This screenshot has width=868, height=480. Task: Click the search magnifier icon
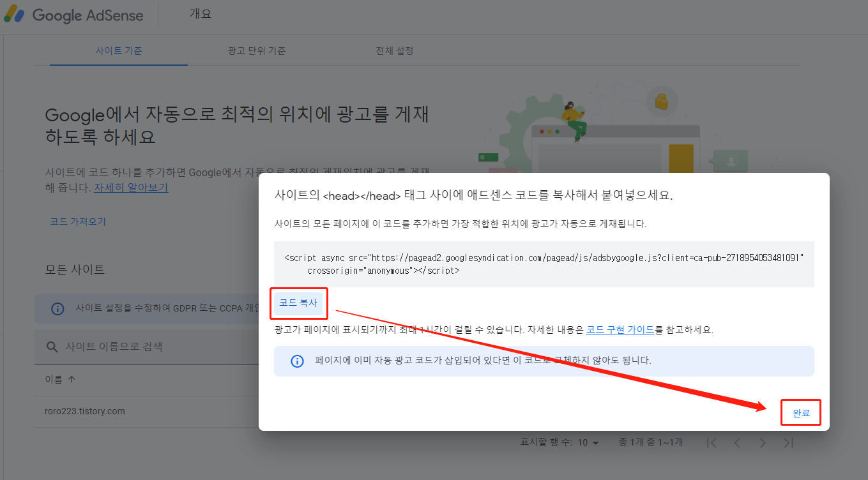52,347
